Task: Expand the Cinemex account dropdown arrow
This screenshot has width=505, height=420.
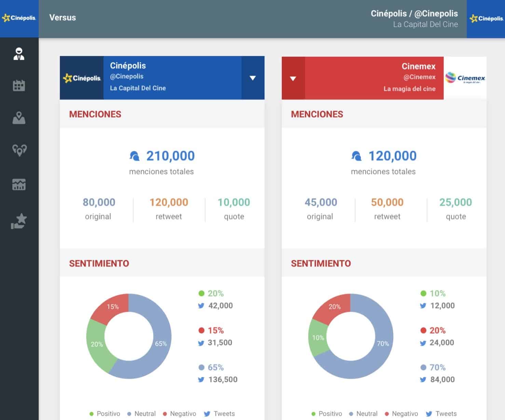Action: (293, 79)
